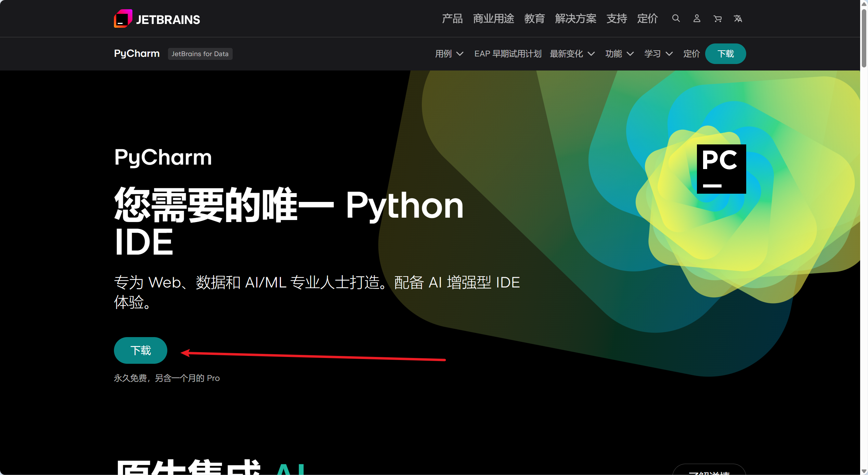Open the language selector icon
Screen dimensions: 868x475
point(738,18)
